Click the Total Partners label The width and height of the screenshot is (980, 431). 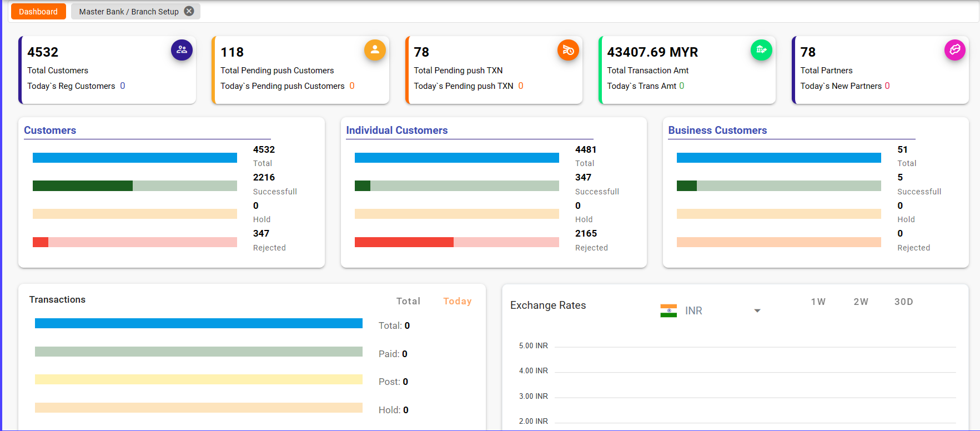(x=826, y=71)
